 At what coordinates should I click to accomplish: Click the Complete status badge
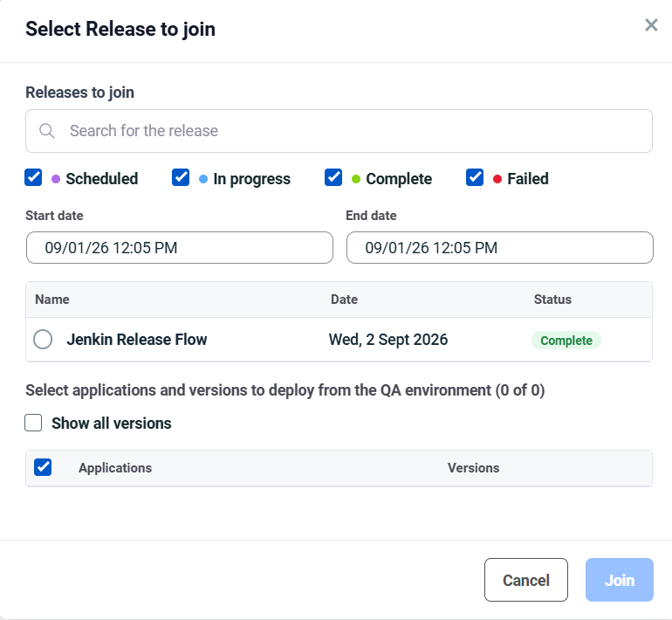(566, 341)
